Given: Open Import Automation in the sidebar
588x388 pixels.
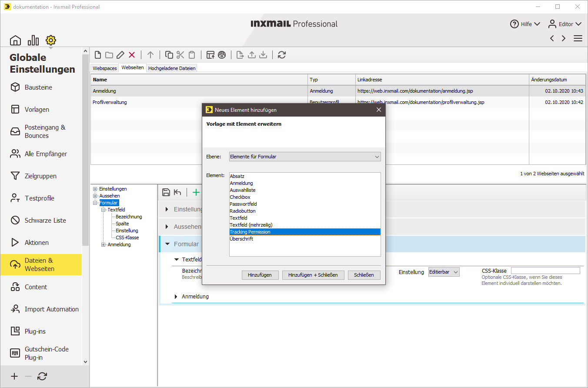Looking at the screenshot, I should [x=41, y=309].
